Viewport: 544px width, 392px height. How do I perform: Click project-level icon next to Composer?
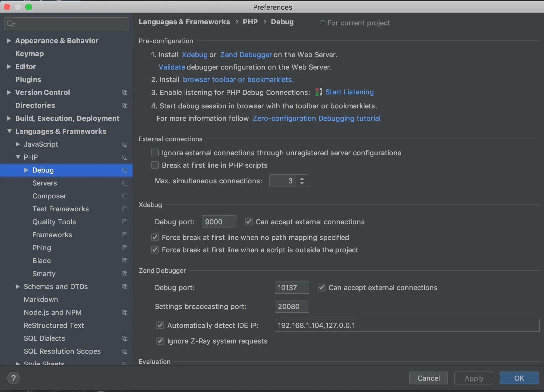click(125, 196)
